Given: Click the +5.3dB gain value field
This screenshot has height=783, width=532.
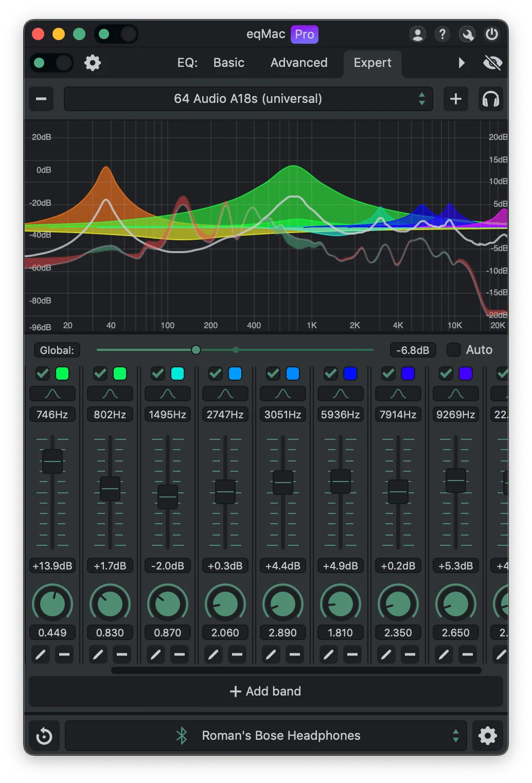Looking at the screenshot, I should click(x=456, y=566).
